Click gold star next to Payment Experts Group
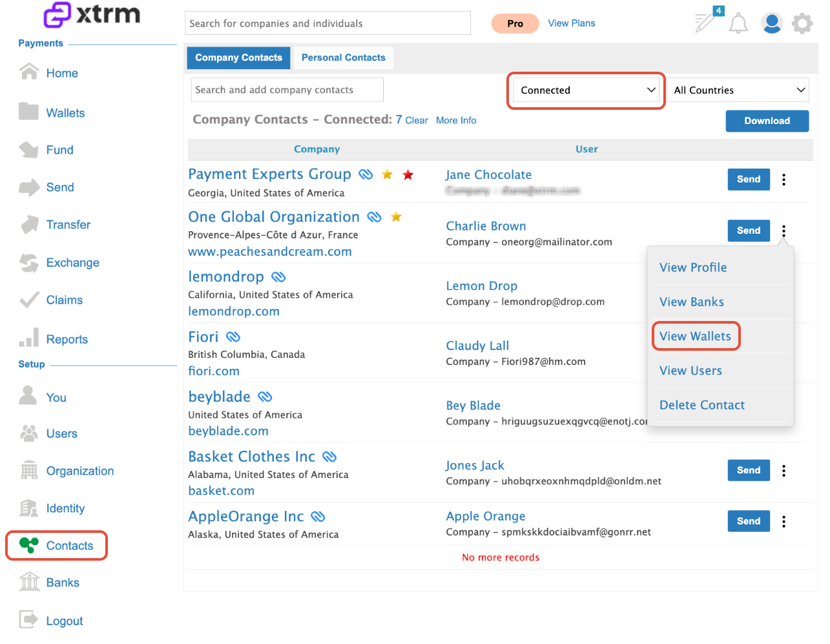The height and width of the screenshot is (644, 830). pos(388,174)
